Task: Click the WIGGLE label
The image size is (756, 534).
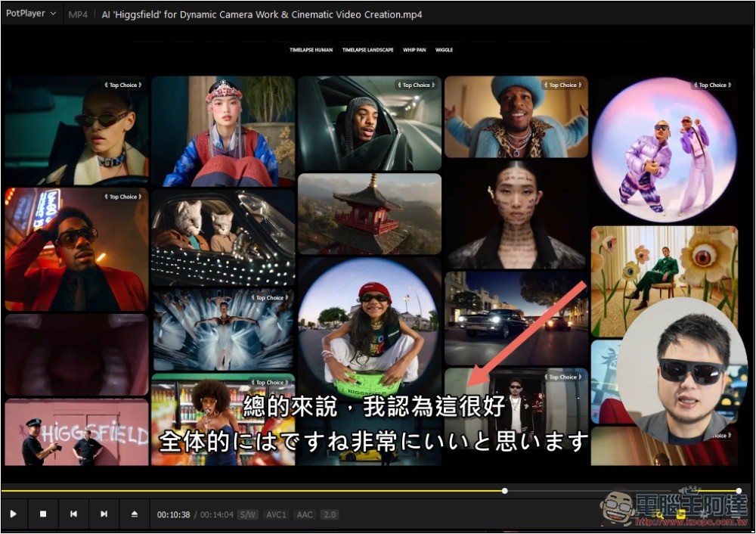Action: coord(445,50)
